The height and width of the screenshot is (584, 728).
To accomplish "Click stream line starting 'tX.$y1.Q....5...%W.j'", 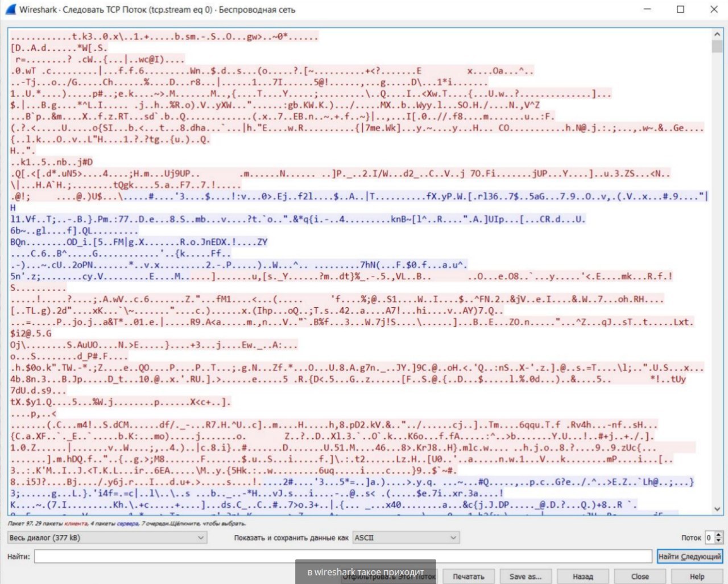I will [121, 402].
